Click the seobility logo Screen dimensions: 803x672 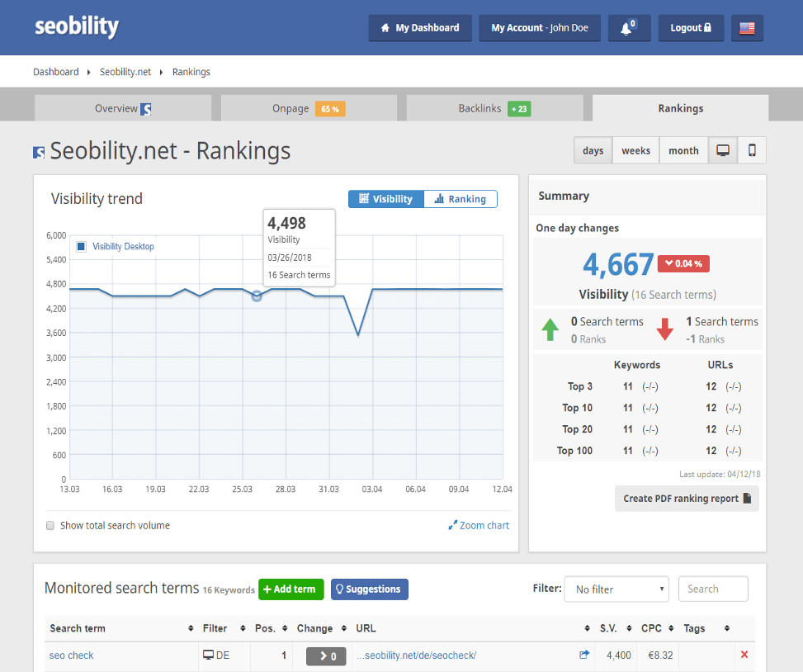coord(77,26)
